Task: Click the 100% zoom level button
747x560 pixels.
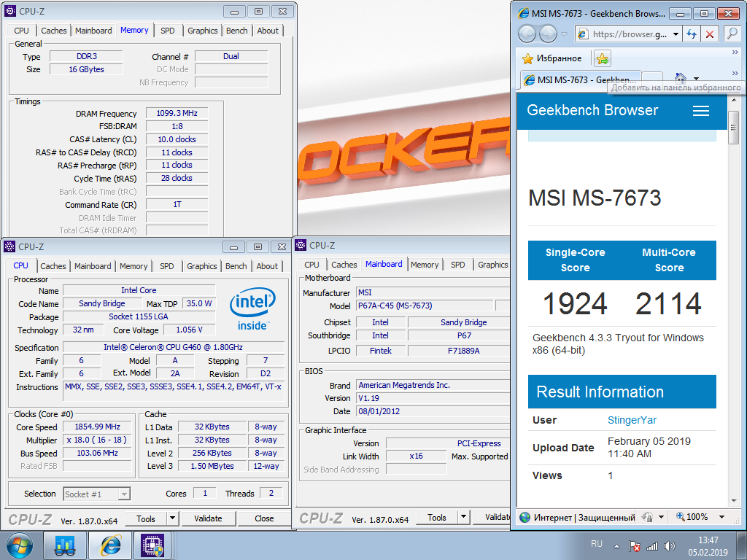Action: tap(692, 517)
